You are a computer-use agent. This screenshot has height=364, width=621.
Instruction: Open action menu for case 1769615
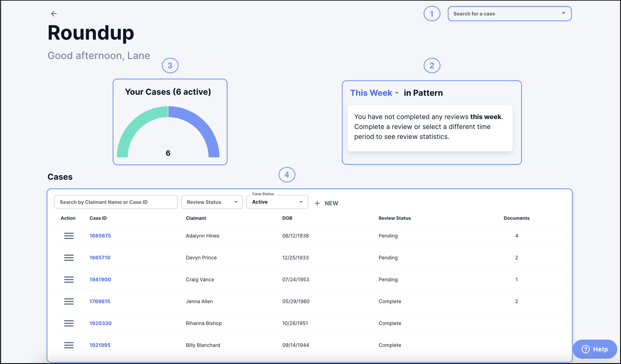click(x=69, y=301)
